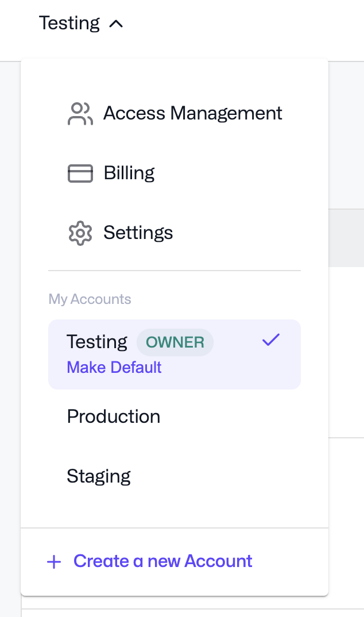Image resolution: width=364 pixels, height=617 pixels.
Task: Click the OWNER badge on the Testing account
Action: point(175,342)
